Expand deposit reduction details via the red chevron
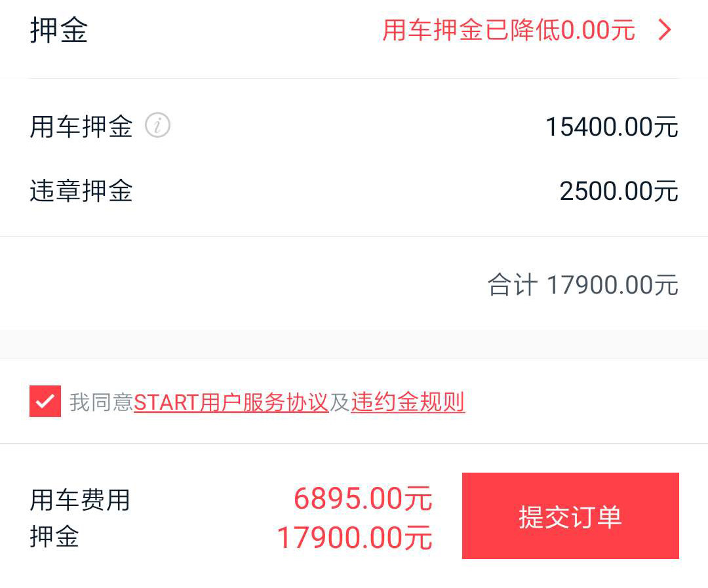The height and width of the screenshot is (588, 708). click(x=665, y=30)
